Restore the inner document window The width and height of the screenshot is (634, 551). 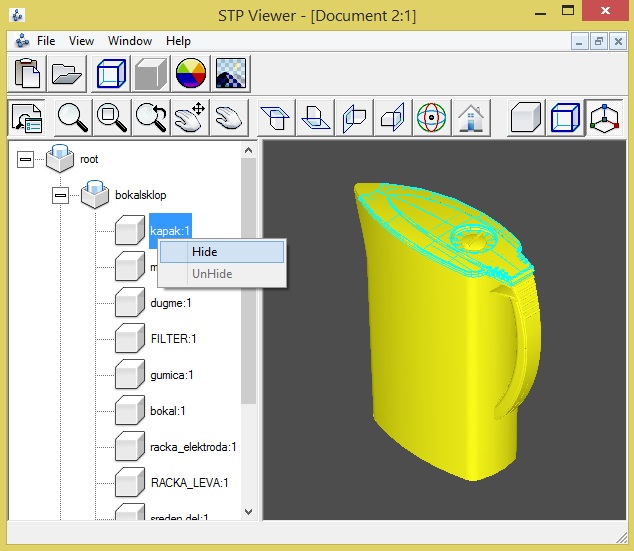point(599,42)
